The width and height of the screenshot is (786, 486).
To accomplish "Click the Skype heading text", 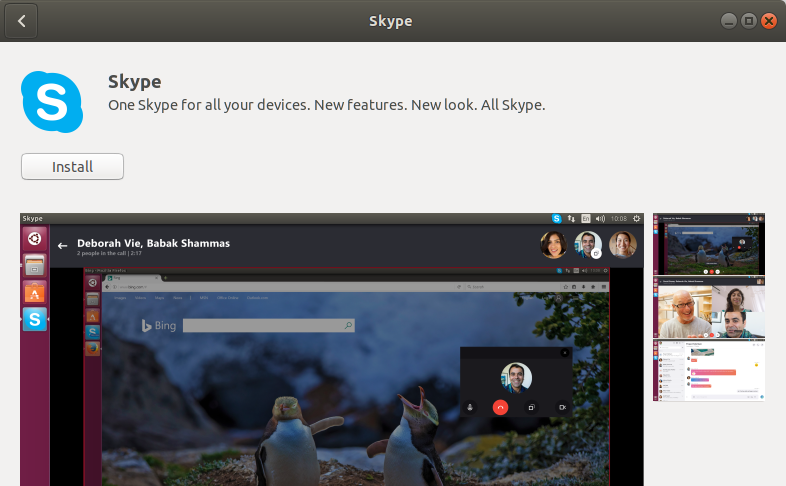I will coord(134,82).
